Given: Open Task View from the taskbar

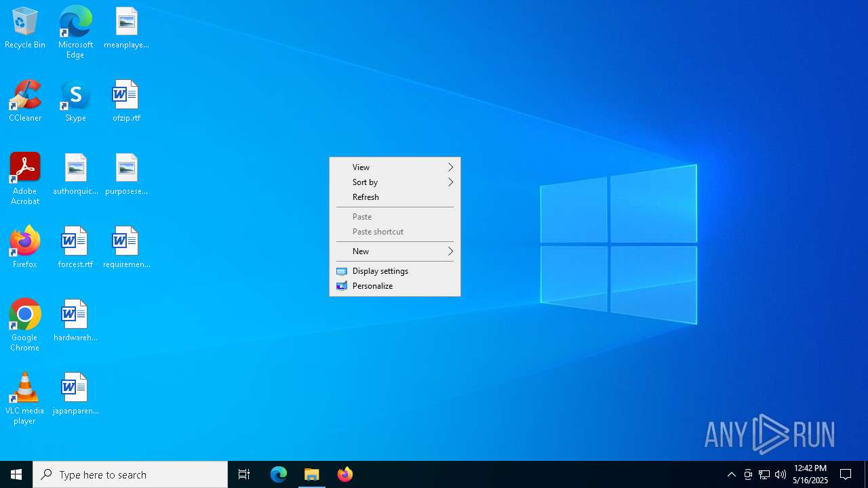Looking at the screenshot, I should pos(244,474).
